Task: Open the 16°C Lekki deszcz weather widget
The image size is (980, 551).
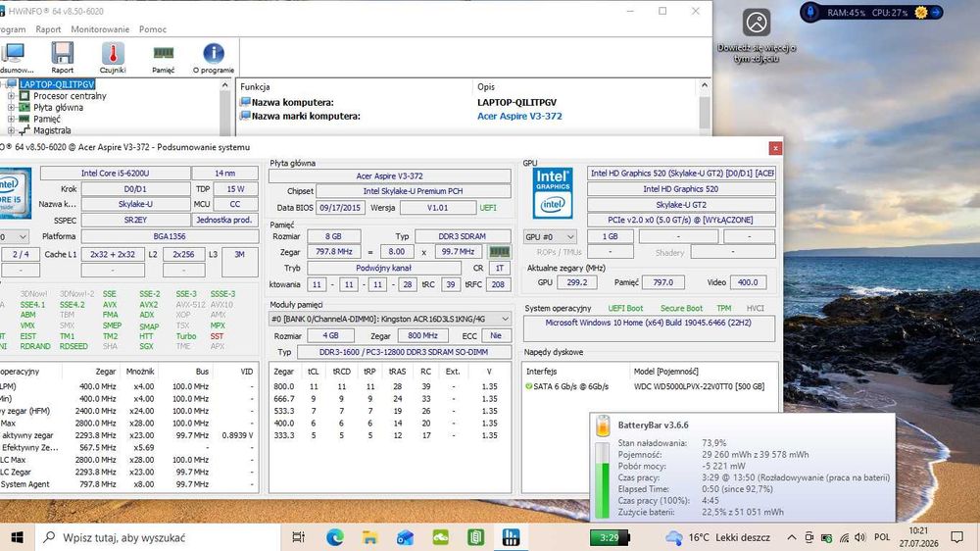Action: coord(717,537)
